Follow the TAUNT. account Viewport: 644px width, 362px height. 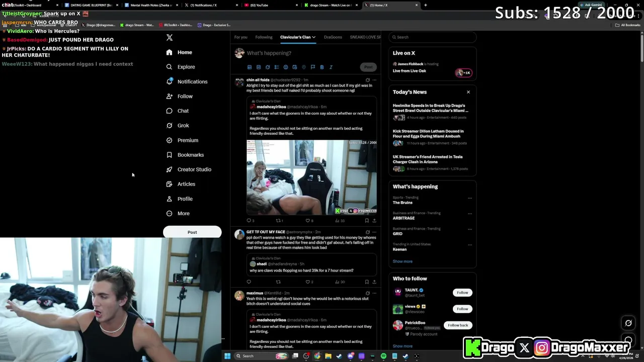[462, 293]
